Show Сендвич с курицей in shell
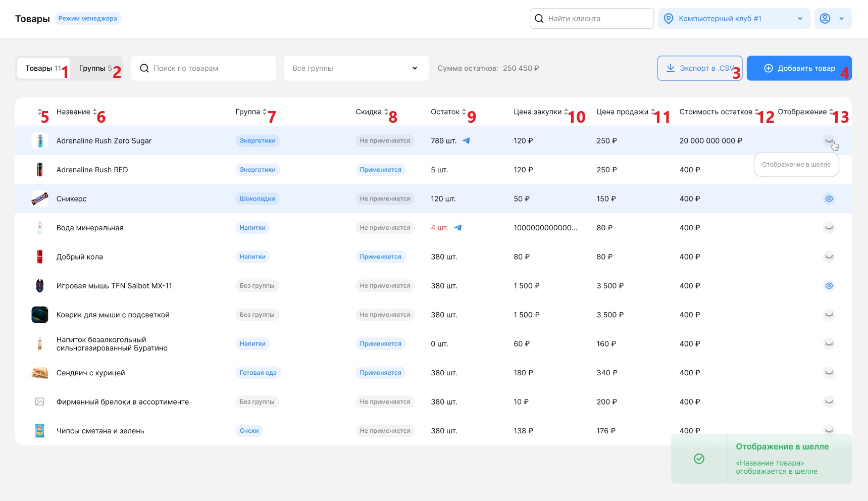This screenshot has height=501, width=868. click(x=829, y=373)
